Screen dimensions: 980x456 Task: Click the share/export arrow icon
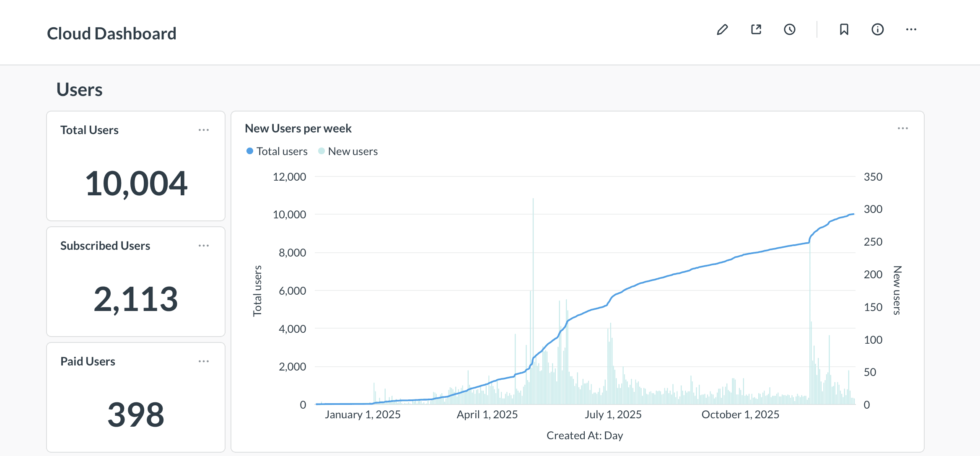[756, 29]
